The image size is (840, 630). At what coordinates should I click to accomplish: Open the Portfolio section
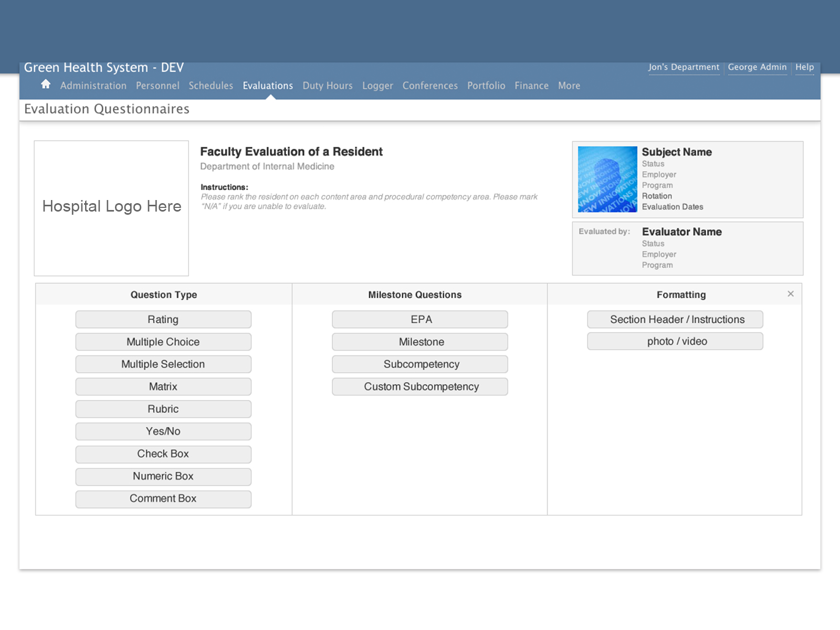(486, 86)
